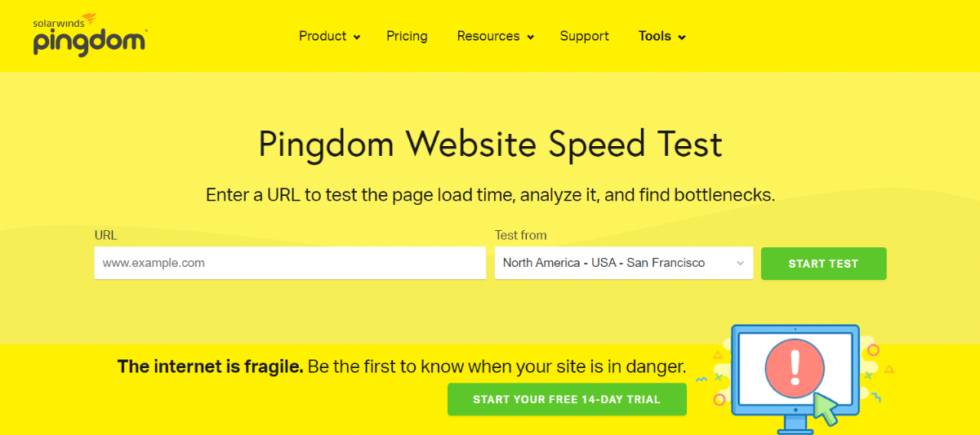This screenshot has width=980, height=435.
Task: Expand the Tools menu chevron
Action: 682,38
